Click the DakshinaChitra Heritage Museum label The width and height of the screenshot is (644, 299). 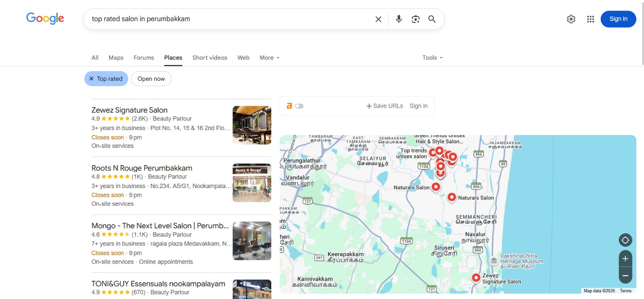522,261
